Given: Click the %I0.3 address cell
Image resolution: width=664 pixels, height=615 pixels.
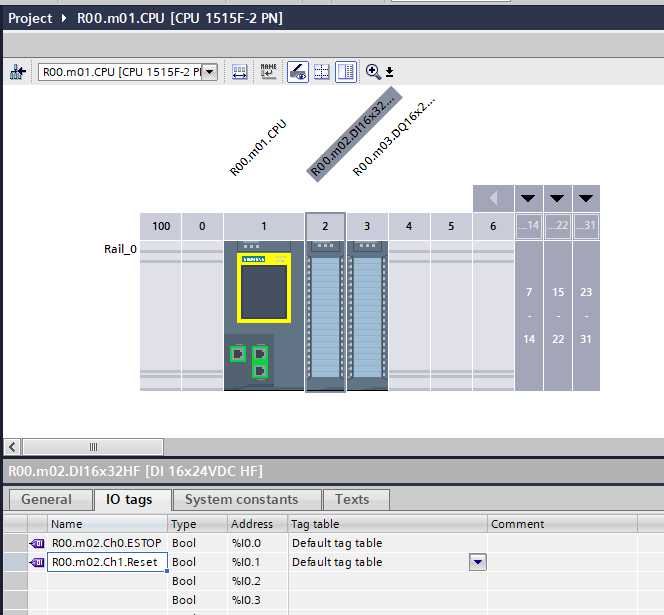Looking at the screenshot, I should click(x=258, y=600).
